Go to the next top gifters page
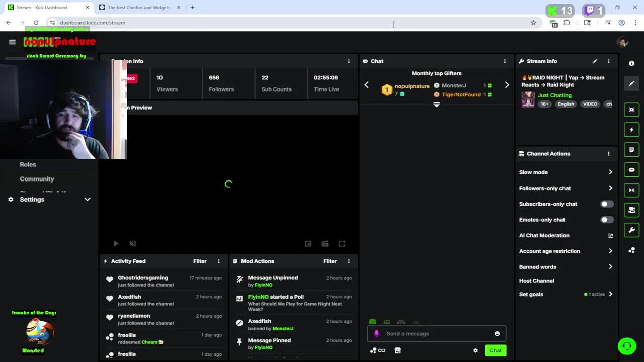The image size is (644, 362). tap(507, 85)
